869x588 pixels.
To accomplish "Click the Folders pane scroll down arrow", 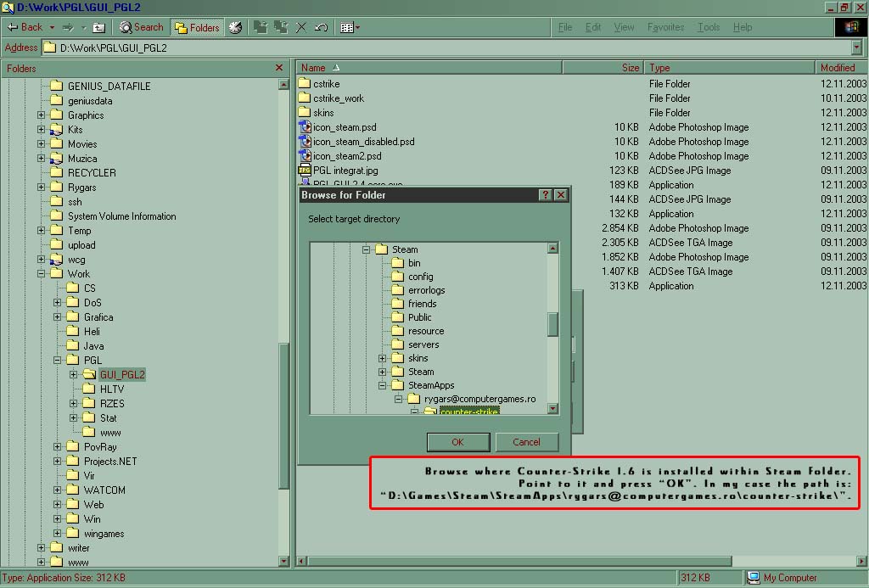I will [283, 561].
